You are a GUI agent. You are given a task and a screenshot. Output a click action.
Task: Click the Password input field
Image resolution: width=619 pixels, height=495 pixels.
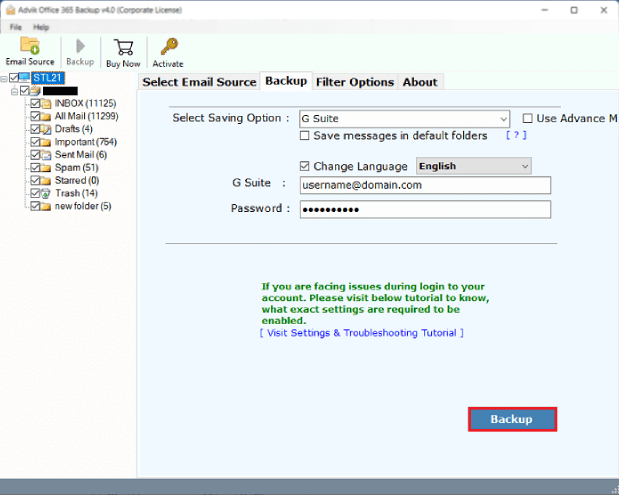425,210
